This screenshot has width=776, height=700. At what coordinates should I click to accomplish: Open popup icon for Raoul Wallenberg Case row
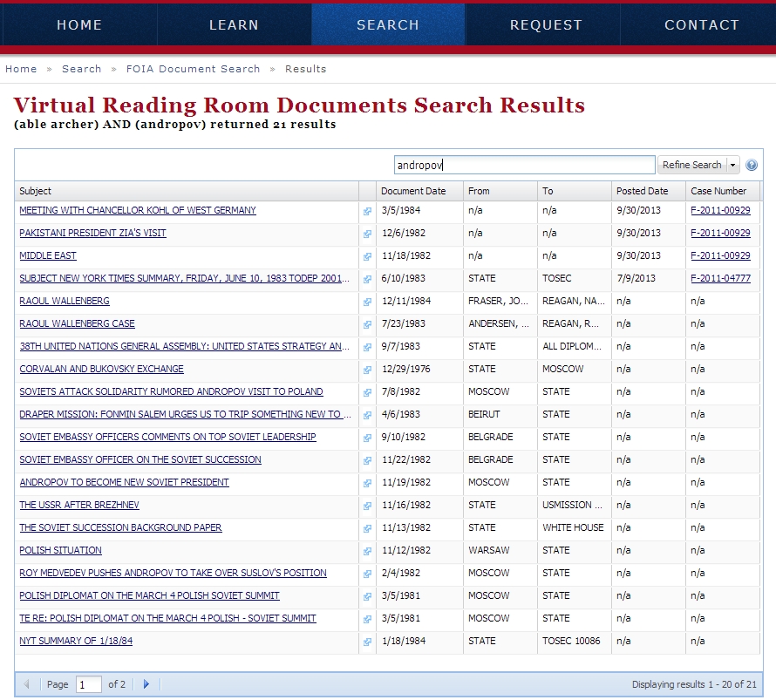click(367, 324)
